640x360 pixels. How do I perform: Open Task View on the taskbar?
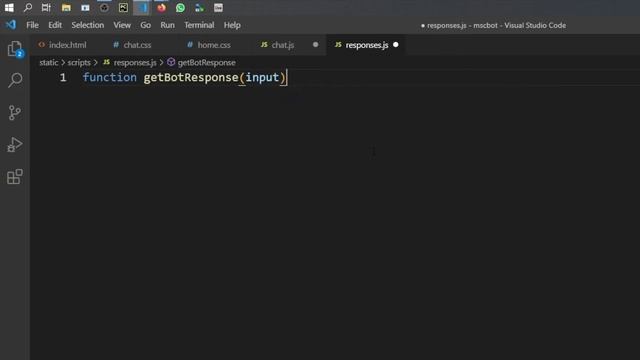tap(46, 7)
